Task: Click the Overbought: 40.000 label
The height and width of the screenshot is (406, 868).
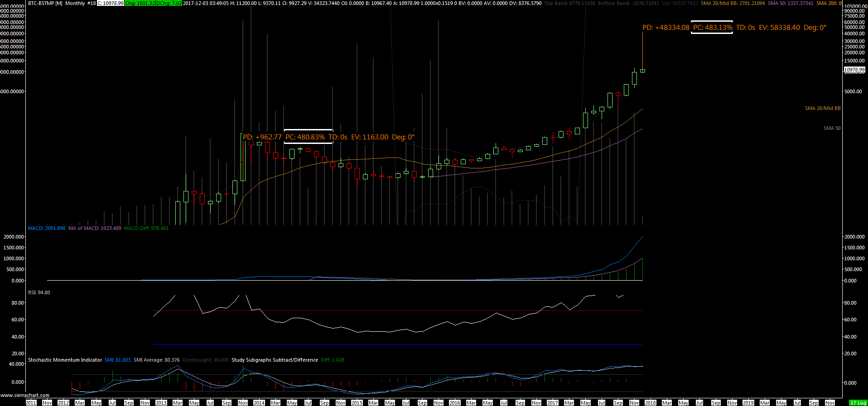Action: point(206,360)
